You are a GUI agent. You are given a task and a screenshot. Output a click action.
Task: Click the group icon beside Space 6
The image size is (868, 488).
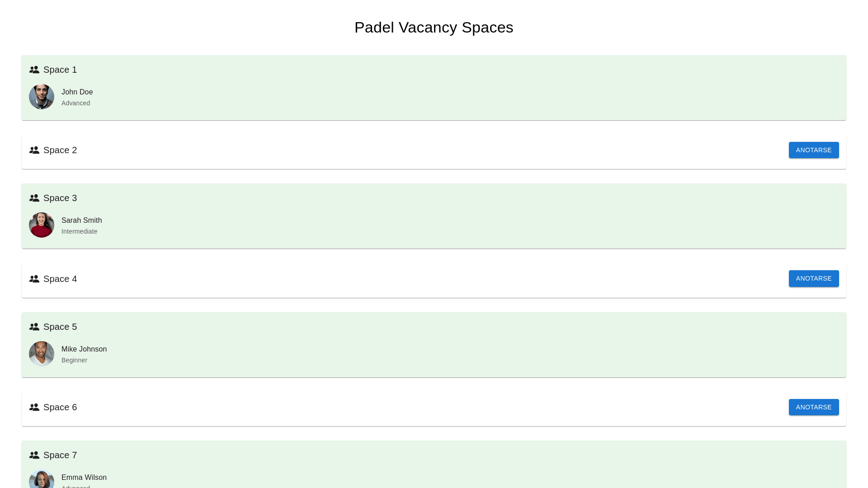(x=34, y=407)
